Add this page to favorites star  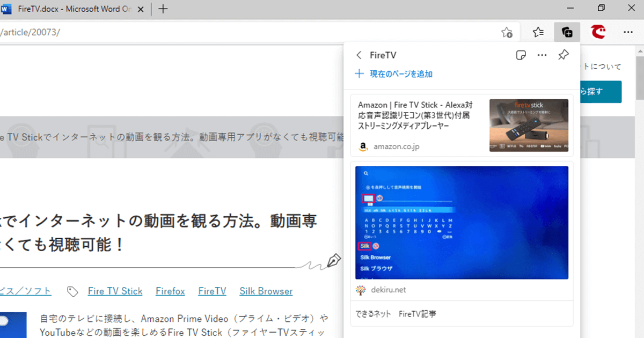point(507,33)
